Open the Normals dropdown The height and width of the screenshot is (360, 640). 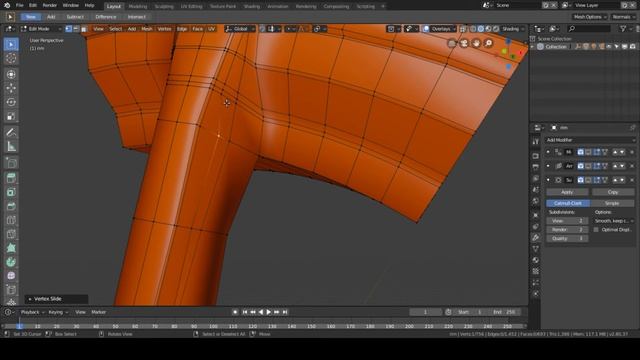(x=624, y=17)
